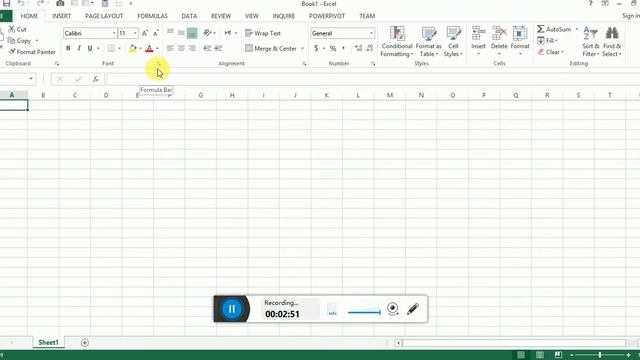Activate Format Painter

click(32, 52)
